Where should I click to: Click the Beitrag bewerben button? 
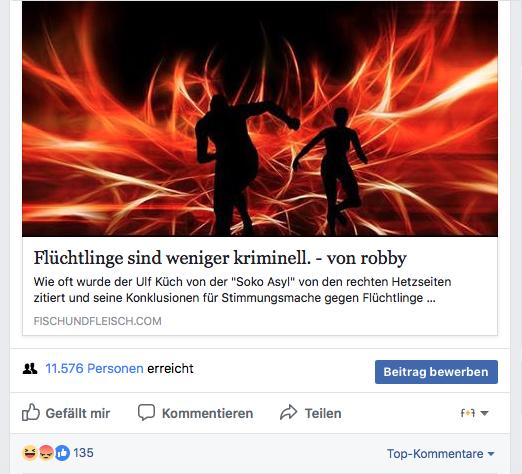point(436,372)
